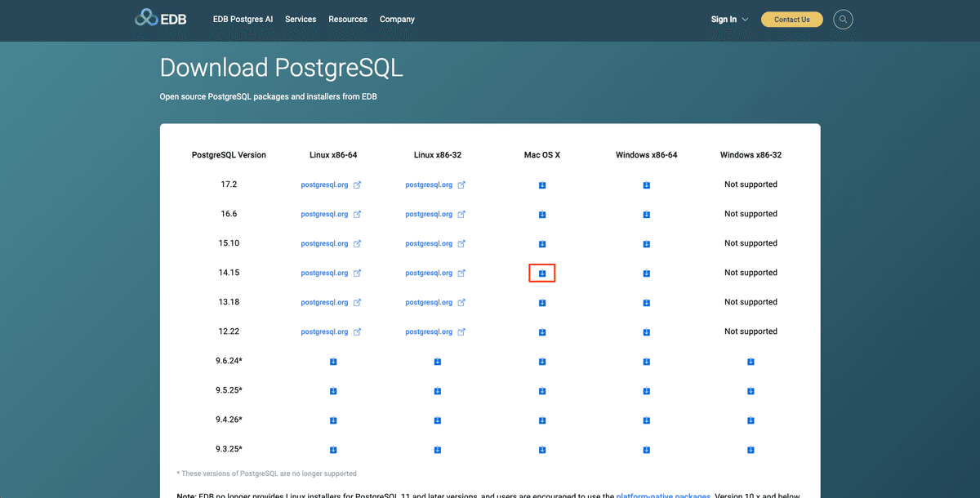Download PostgreSQL 9.5.25 for Windows x86-32
This screenshot has height=498, width=980.
coord(751,391)
